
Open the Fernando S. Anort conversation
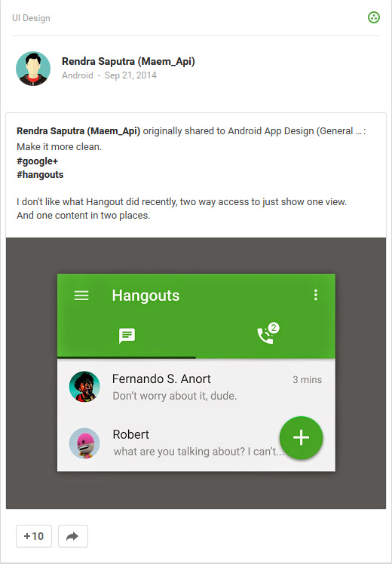tap(196, 387)
